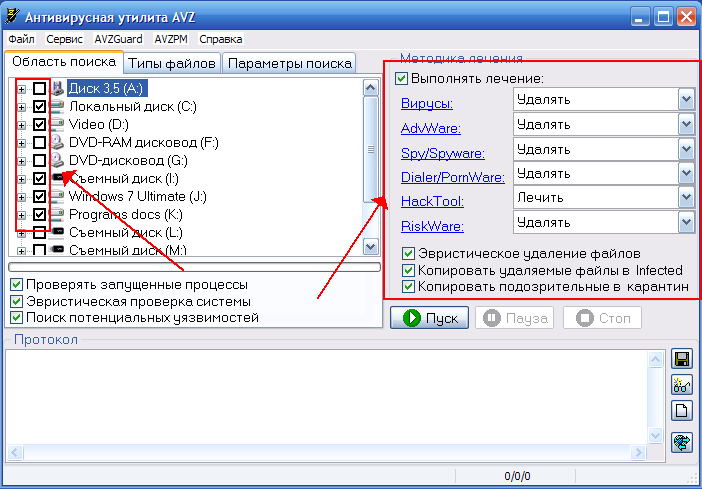
Task: Select the Съемный диск (I:) tree row
Action: (124, 178)
